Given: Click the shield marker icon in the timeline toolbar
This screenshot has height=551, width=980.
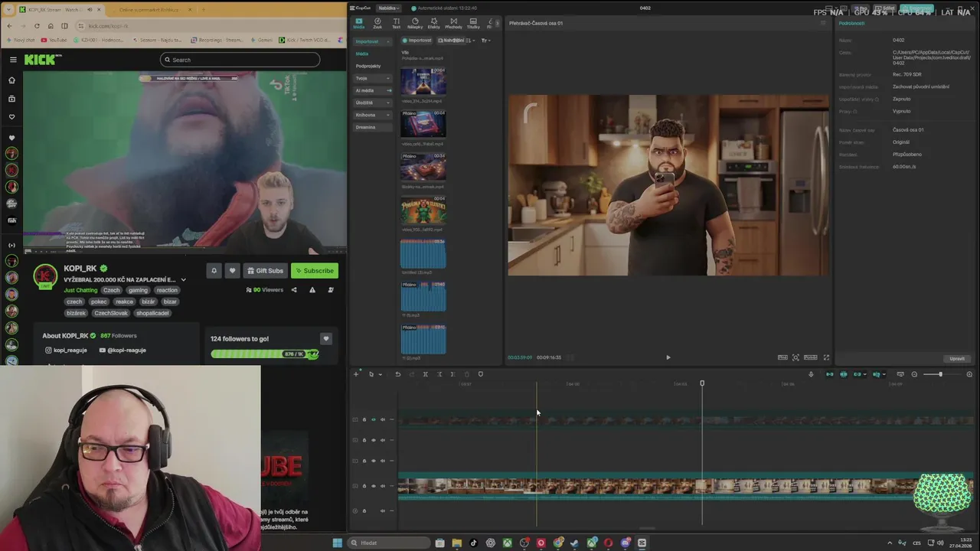Looking at the screenshot, I should (480, 374).
